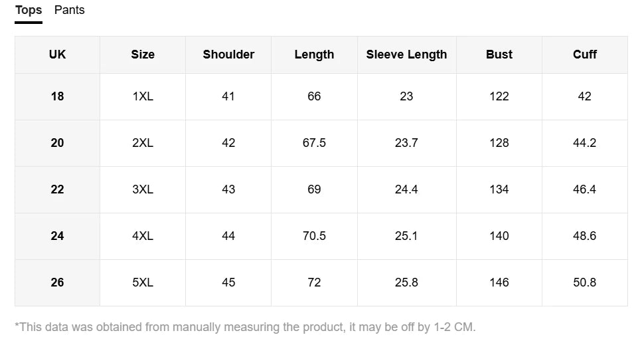Switch to the Pants tab

[70, 10]
